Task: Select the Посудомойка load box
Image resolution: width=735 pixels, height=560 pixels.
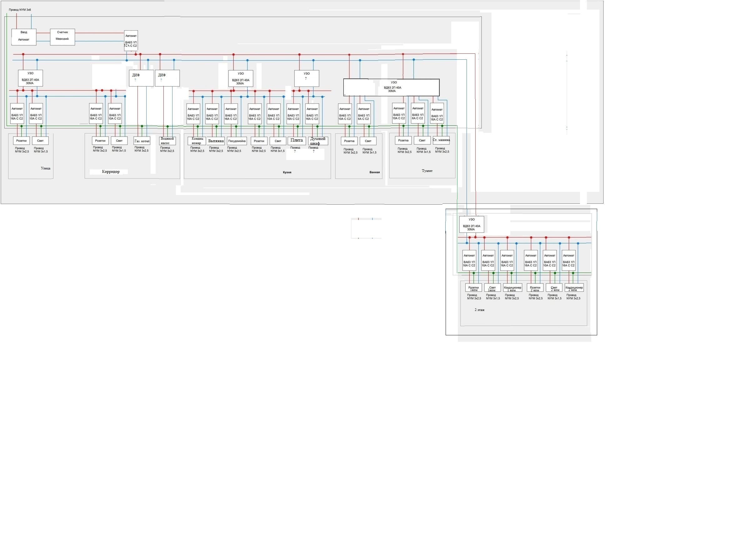Action: [237, 141]
